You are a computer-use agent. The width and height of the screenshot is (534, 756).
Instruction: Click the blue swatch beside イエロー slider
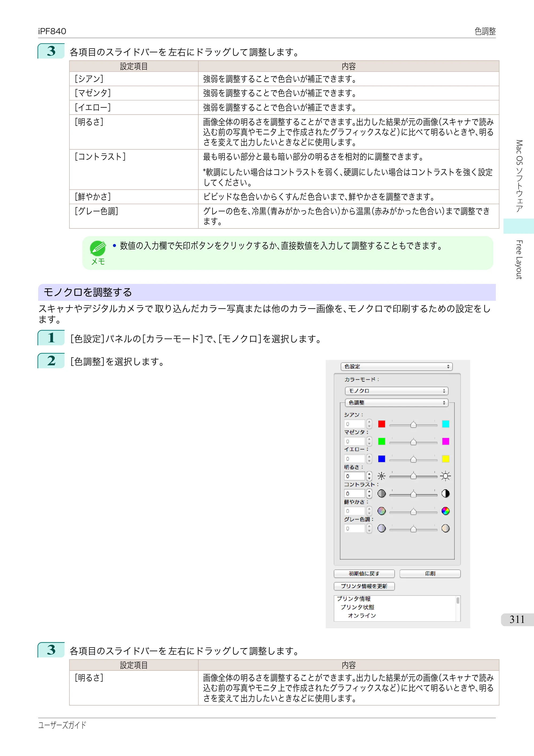pyautogui.click(x=381, y=459)
